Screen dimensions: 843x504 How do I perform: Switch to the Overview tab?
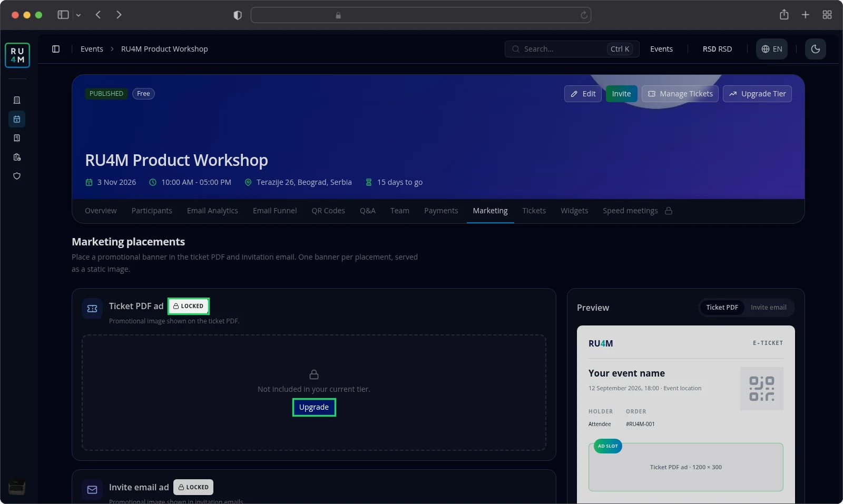point(101,211)
